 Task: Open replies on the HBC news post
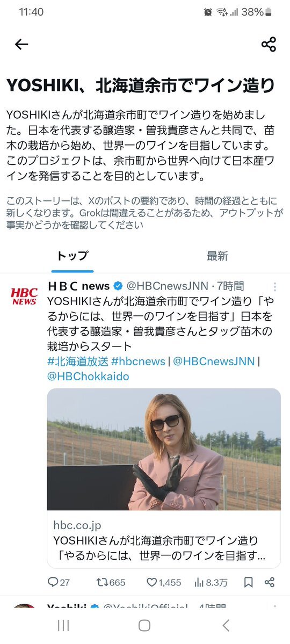tap(59, 582)
